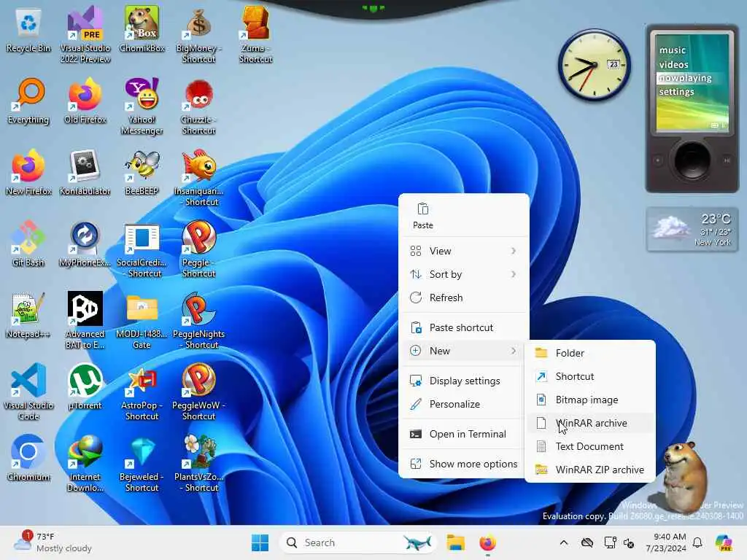Select the µTorrent desktop icon

[85, 386]
